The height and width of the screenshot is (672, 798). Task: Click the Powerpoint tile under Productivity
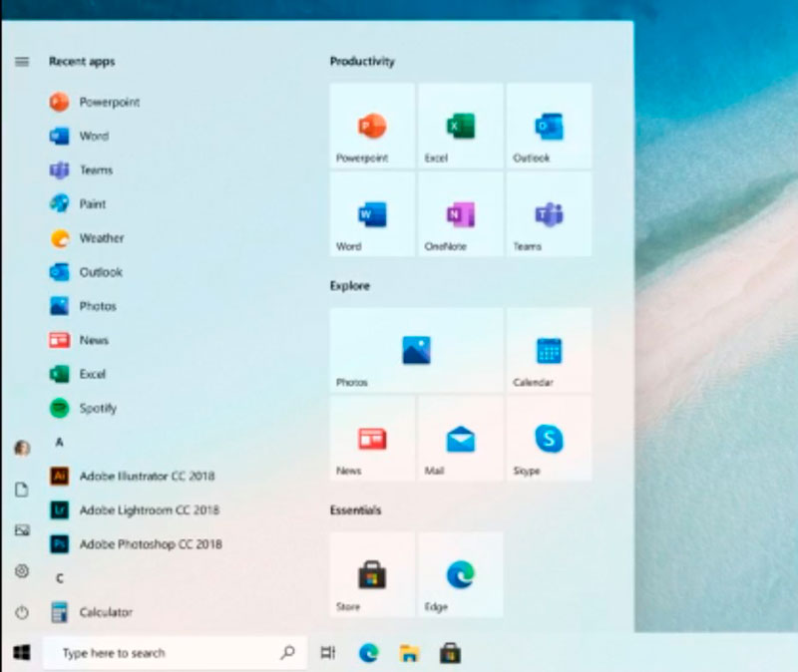(372, 126)
